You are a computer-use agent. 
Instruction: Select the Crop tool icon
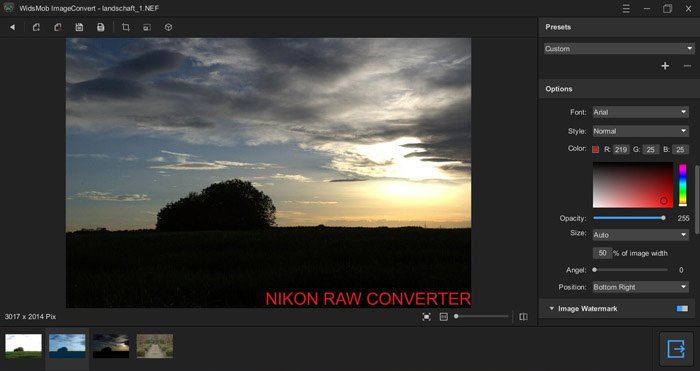(126, 27)
